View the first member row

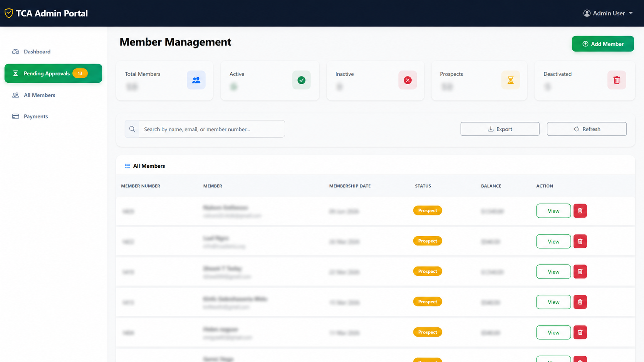tap(553, 211)
